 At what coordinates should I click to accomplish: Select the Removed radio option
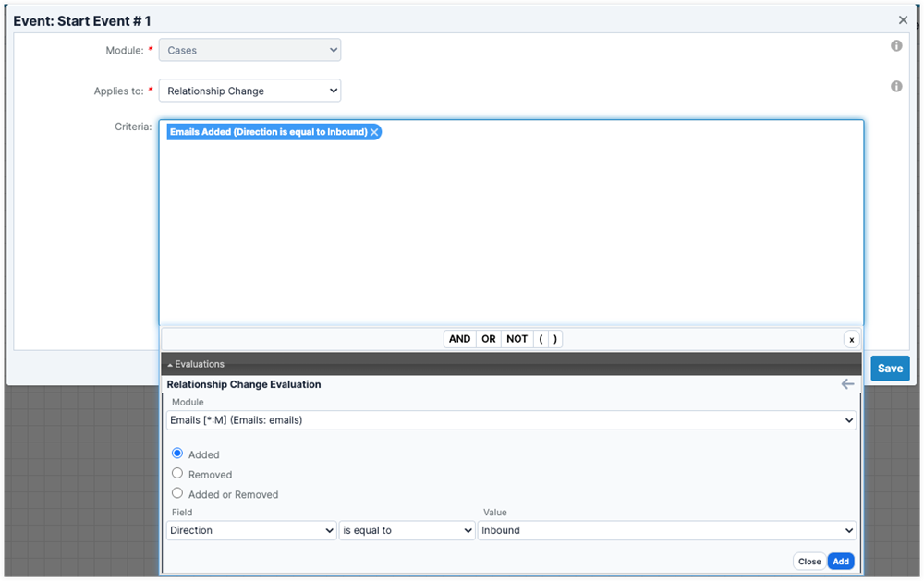click(x=177, y=474)
